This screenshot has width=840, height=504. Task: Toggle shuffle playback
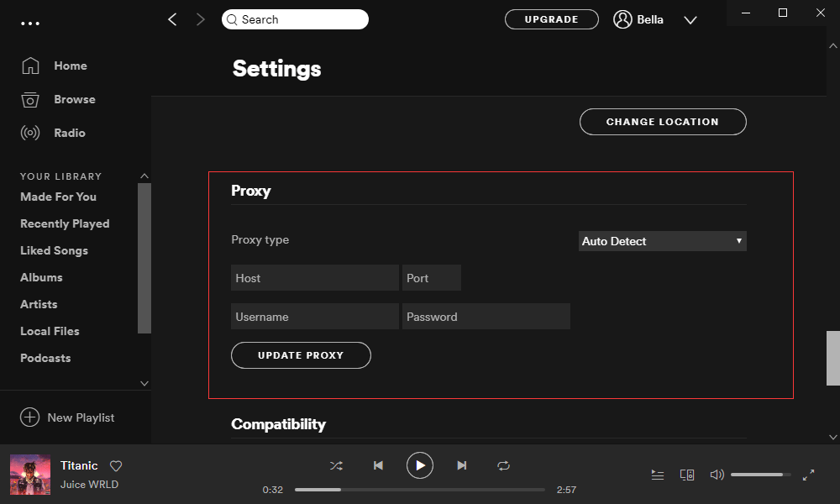click(336, 465)
